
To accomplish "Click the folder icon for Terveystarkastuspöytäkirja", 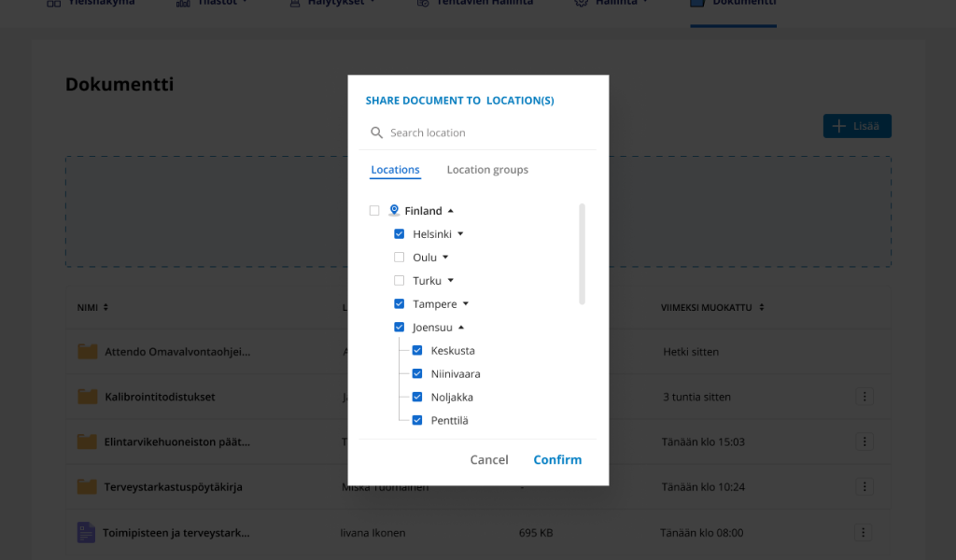I will [x=87, y=486].
